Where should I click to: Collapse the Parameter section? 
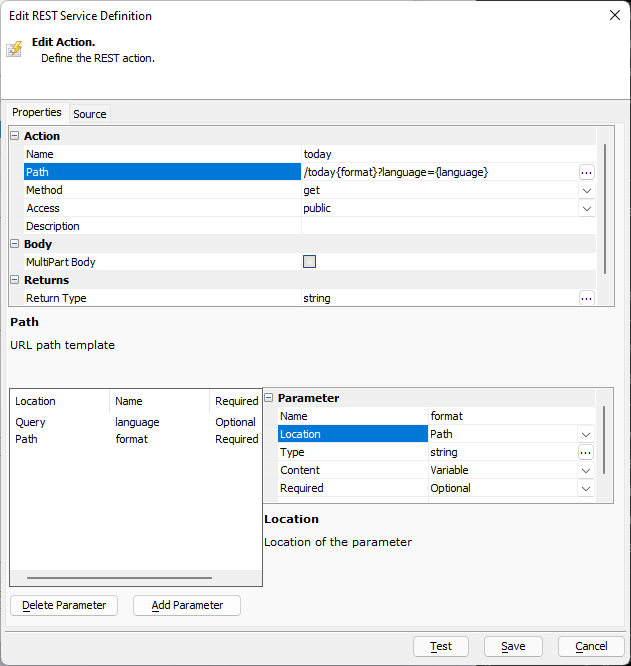pyautogui.click(x=268, y=398)
